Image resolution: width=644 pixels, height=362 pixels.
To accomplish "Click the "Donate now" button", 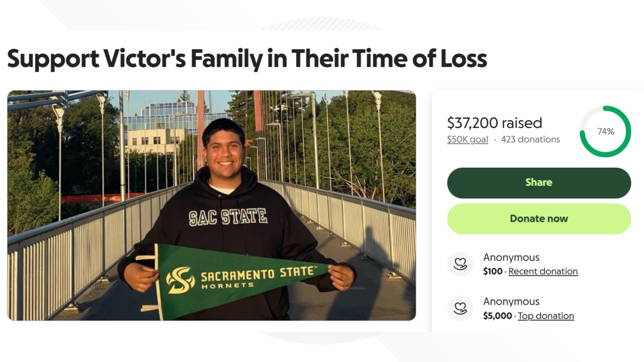I will click(538, 219).
